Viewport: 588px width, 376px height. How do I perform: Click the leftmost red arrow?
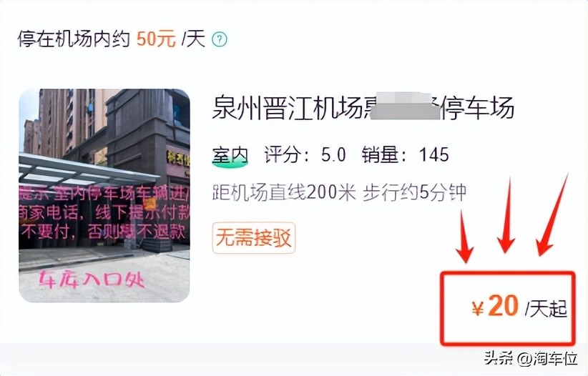point(465,235)
